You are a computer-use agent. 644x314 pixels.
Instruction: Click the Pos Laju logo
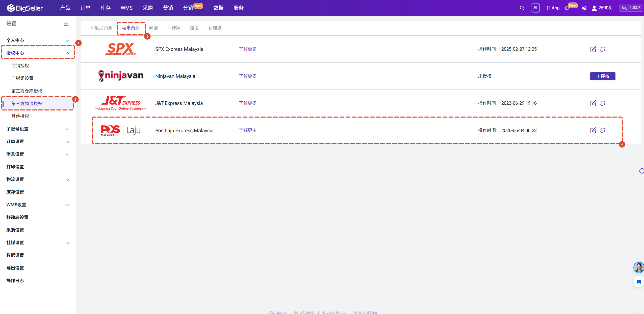pyautogui.click(x=121, y=130)
